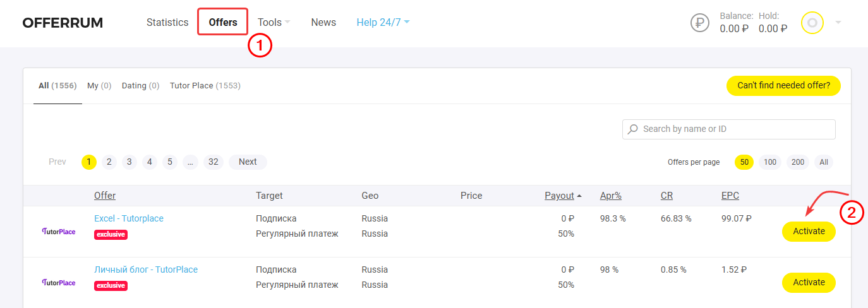The width and height of the screenshot is (868, 308).
Task: Open the yellow user avatar icon
Action: coord(812,23)
